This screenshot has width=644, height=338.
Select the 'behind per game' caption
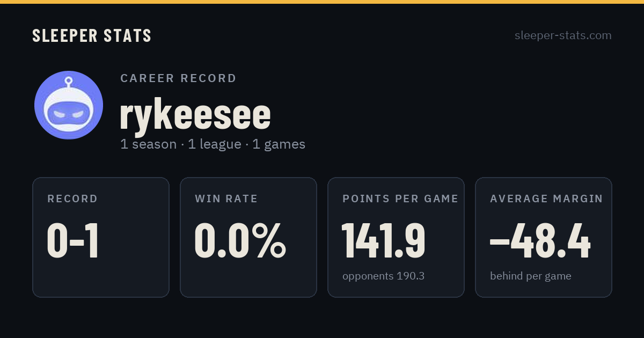point(530,276)
